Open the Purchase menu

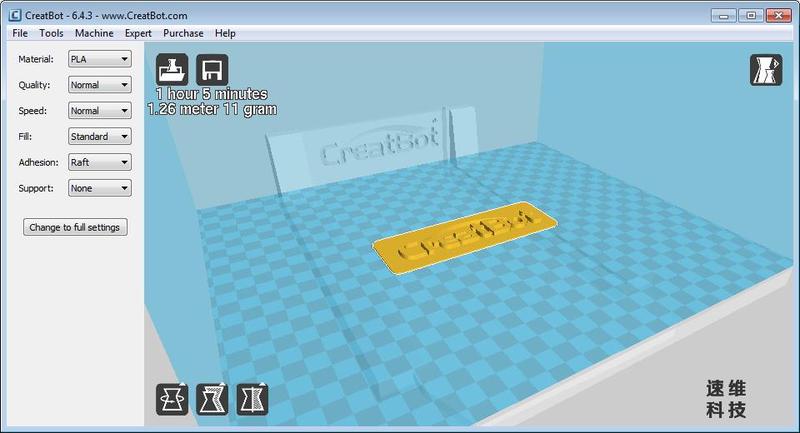183,33
